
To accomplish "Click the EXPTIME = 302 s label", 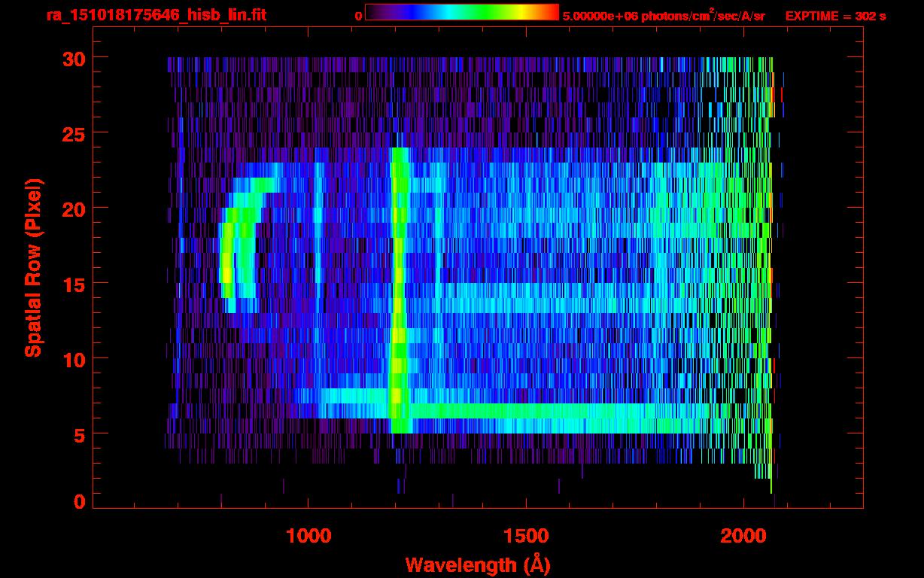I will [835, 16].
